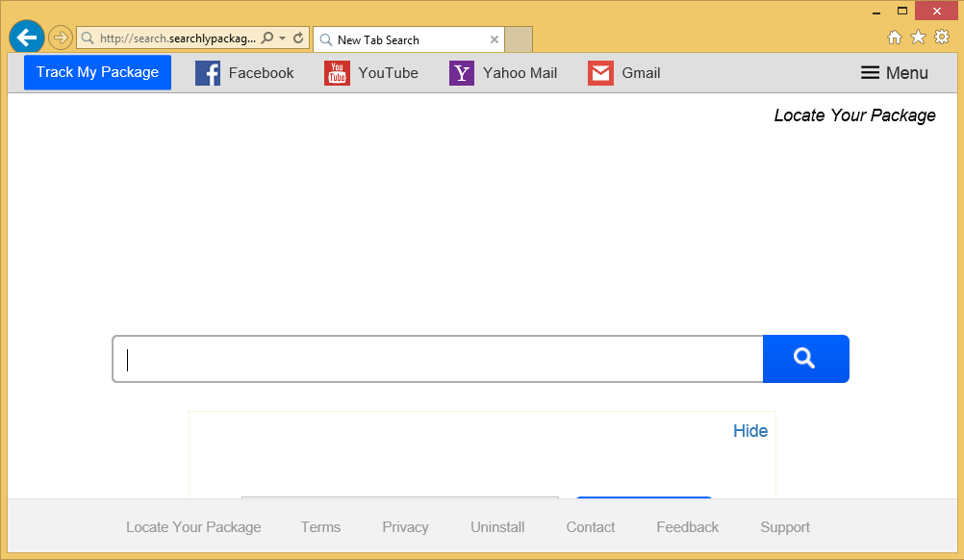Image resolution: width=964 pixels, height=560 pixels.
Task: Click the Track My Package button
Action: pyautogui.click(x=97, y=72)
